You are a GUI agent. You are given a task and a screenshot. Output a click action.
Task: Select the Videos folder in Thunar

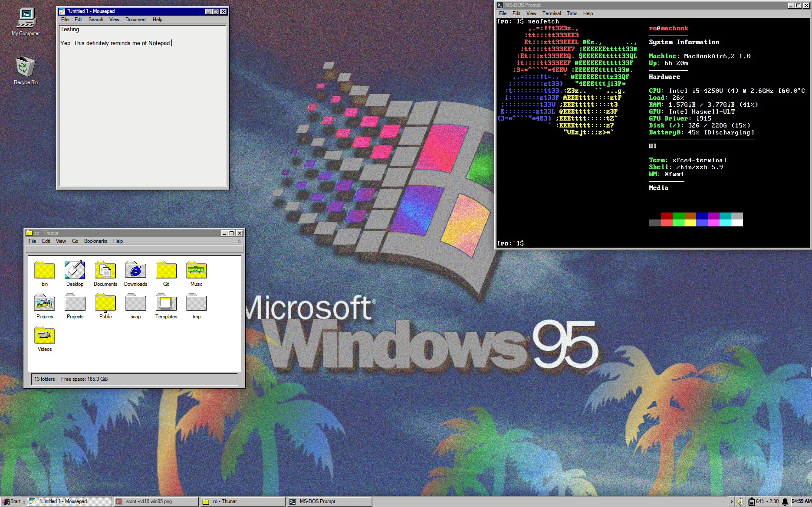tap(45, 339)
